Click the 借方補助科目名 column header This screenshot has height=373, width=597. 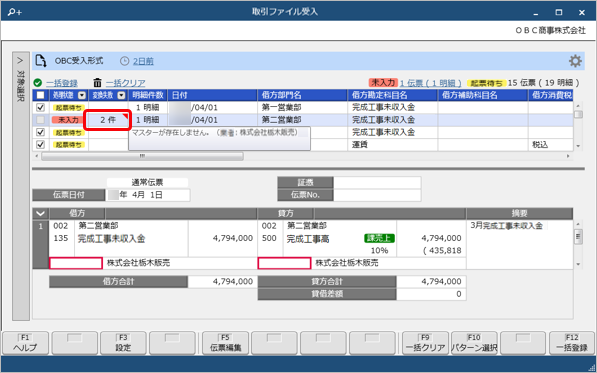click(483, 95)
